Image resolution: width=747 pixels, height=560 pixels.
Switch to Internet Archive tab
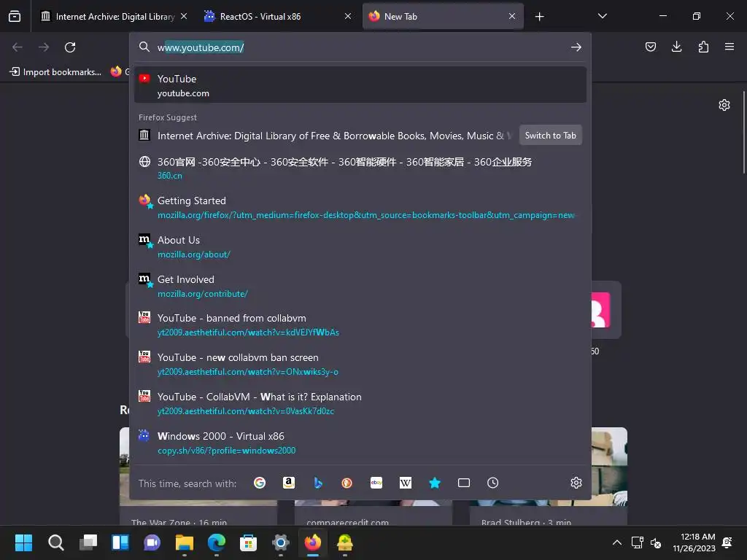pos(113,16)
